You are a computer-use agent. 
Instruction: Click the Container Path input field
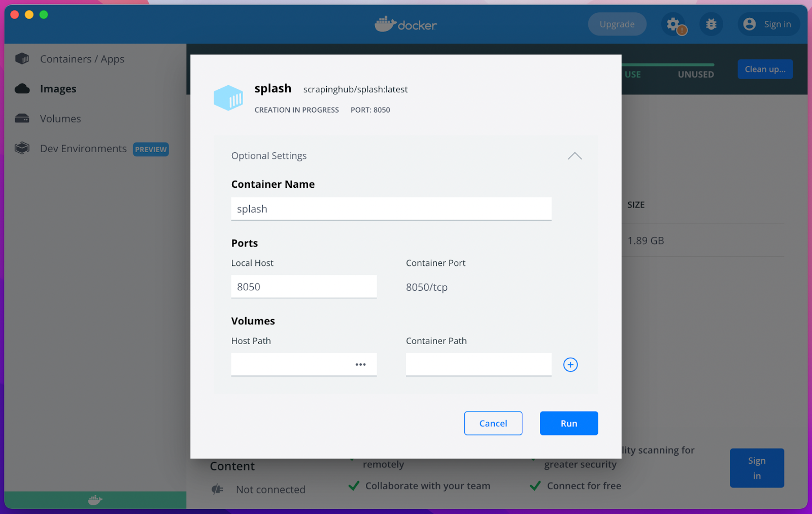click(x=479, y=364)
